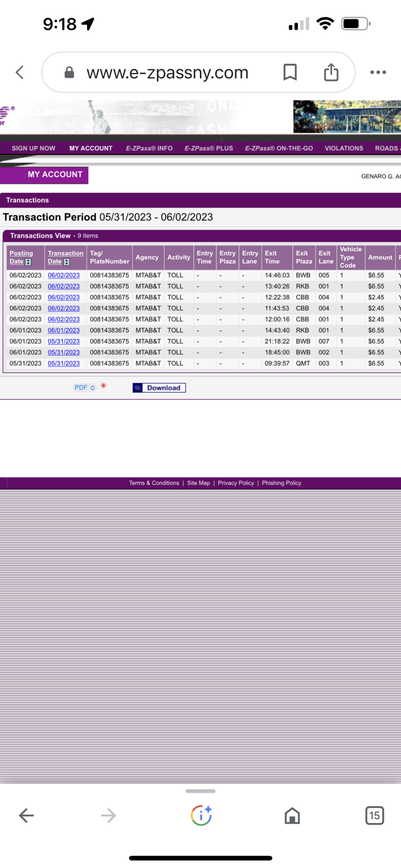The image size is (401, 868).
Task: Sort by Transaction Date icon
Action: [x=66, y=262]
